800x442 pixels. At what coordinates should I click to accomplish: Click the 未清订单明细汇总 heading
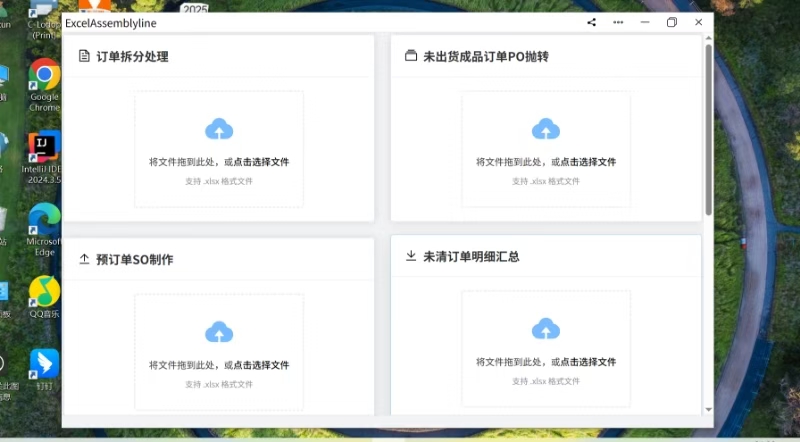(471, 257)
